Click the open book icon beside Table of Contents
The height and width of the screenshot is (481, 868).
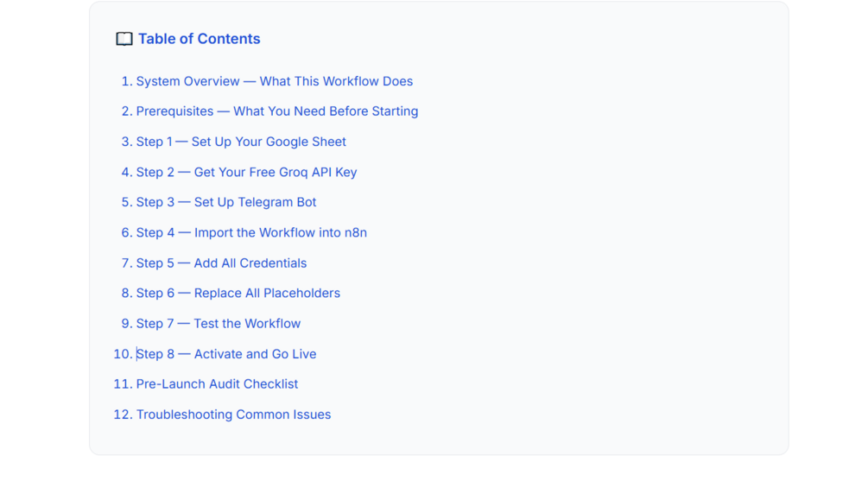coord(124,39)
